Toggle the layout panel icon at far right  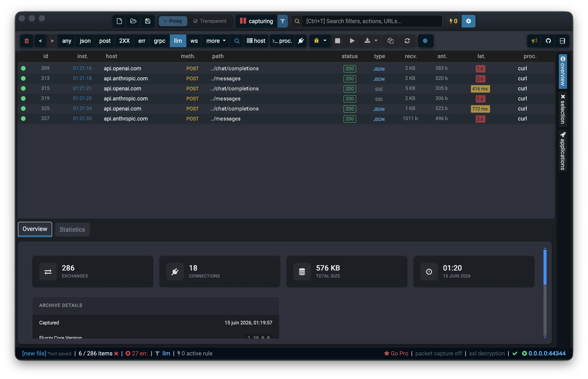tap(562, 41)
